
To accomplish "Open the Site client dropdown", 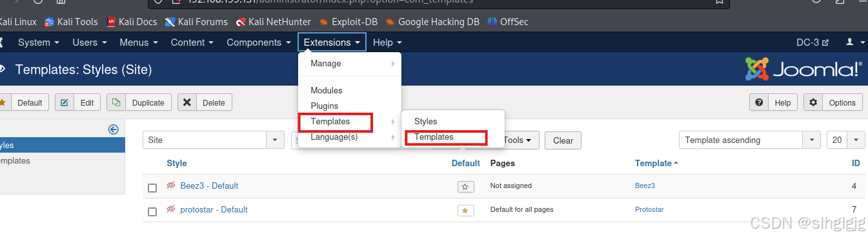I will point(213,140).
